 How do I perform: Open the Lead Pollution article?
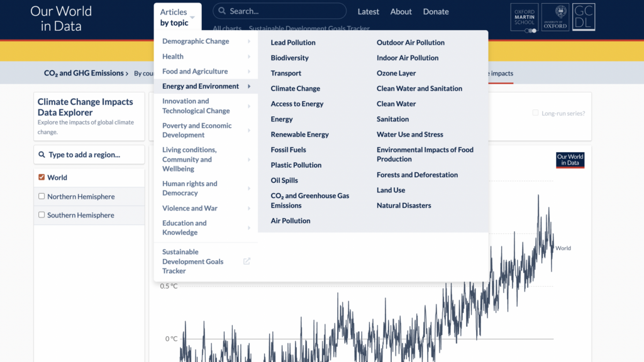pos(293,42)
